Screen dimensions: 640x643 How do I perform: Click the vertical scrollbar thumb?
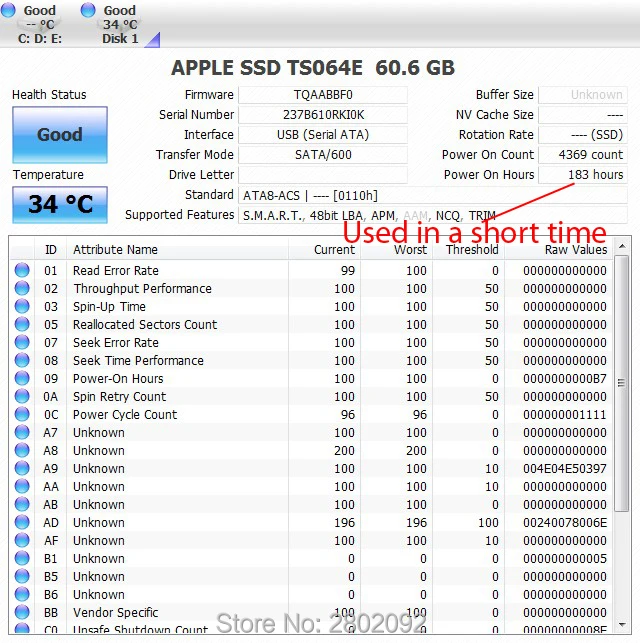point(622,383)
